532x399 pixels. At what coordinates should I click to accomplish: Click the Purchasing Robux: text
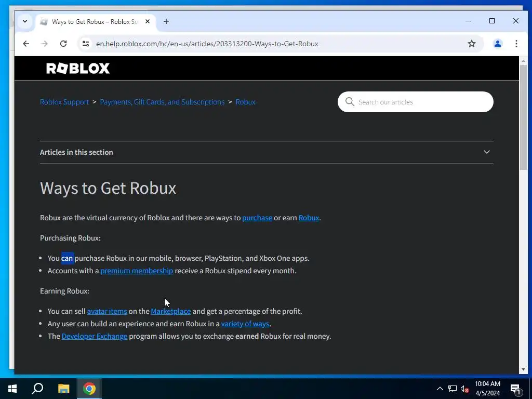70,238
